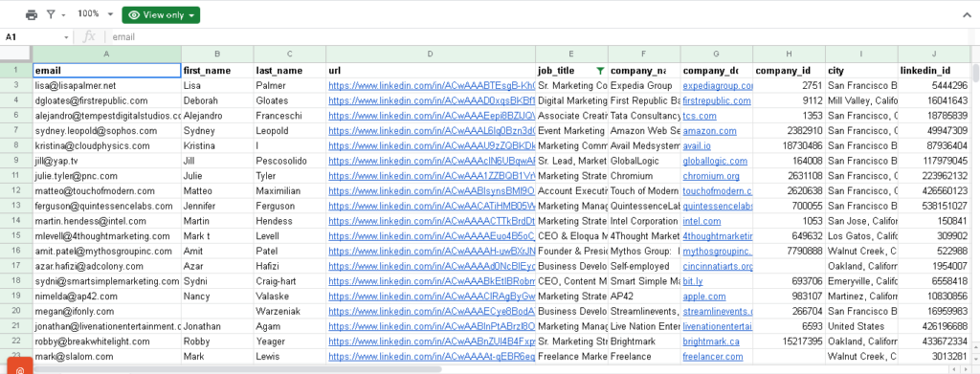Screen dimensions: 980x374
Task: Open the amazon.com link
Action: tap(709, 130)
